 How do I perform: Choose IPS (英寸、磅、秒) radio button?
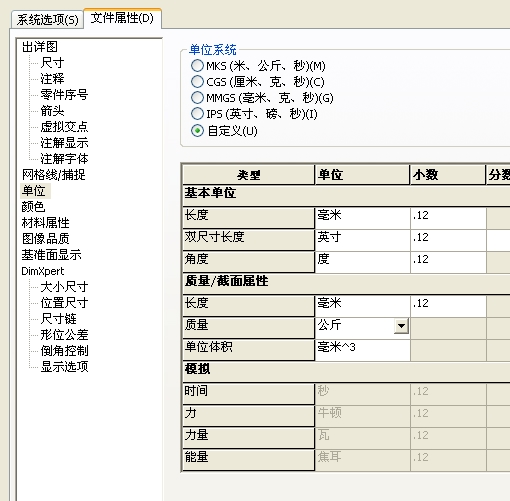(x=197, y=114)
